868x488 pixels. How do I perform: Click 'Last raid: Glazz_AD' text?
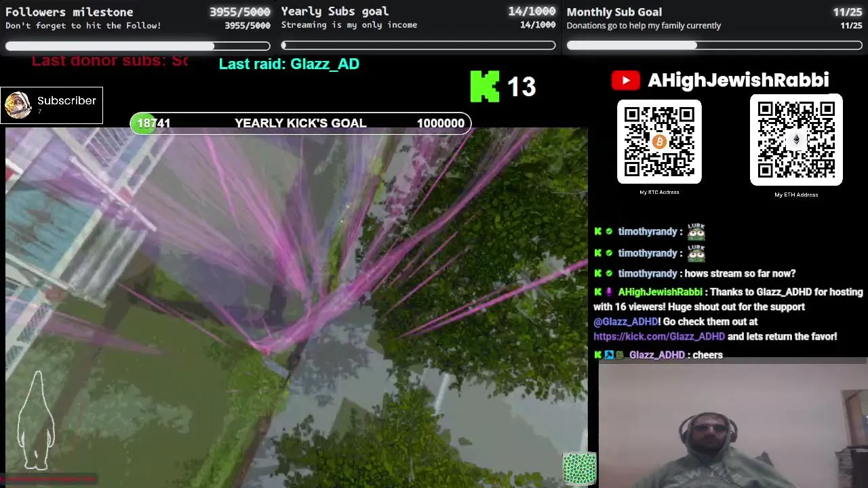coord(289,64)
